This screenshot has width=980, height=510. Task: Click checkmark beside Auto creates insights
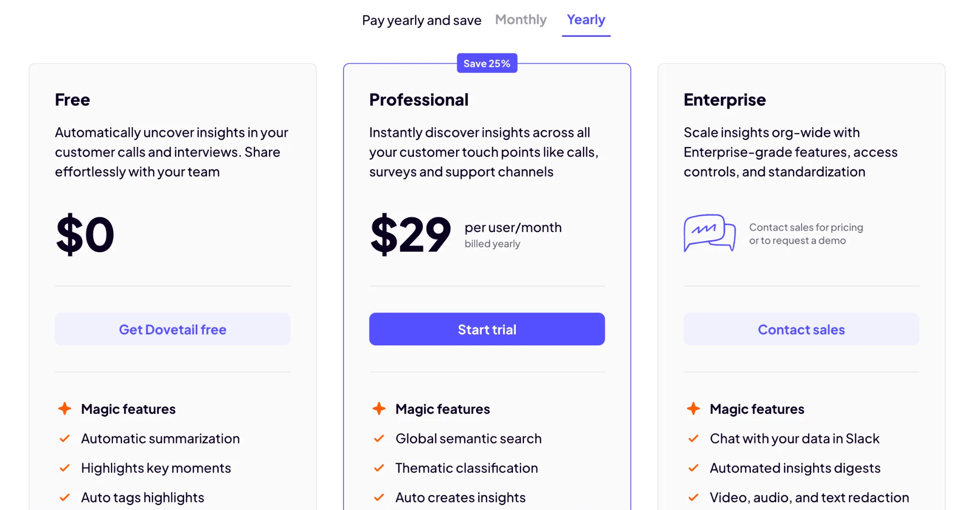379,498
